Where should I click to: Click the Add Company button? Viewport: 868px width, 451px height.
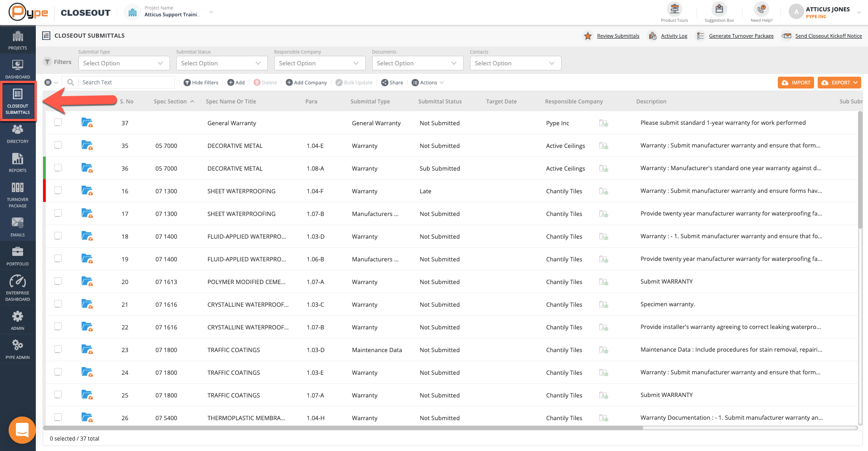click(306, 83)
